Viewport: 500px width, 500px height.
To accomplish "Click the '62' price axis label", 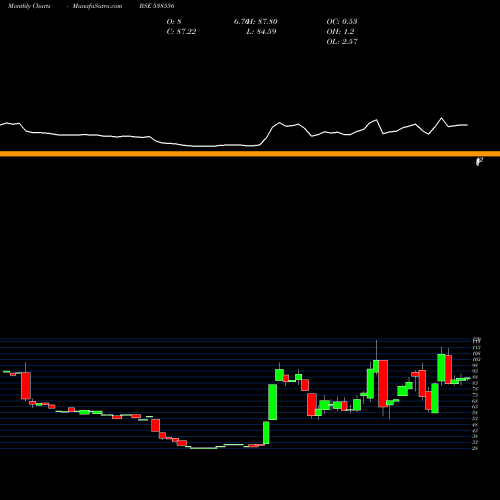I will coord(475,407).
